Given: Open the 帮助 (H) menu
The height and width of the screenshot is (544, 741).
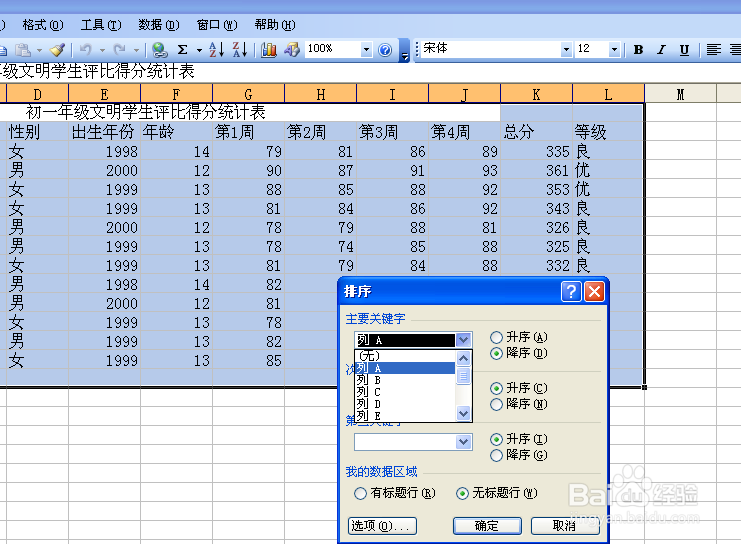Looking at the screenshot, I should click(275, 25).
